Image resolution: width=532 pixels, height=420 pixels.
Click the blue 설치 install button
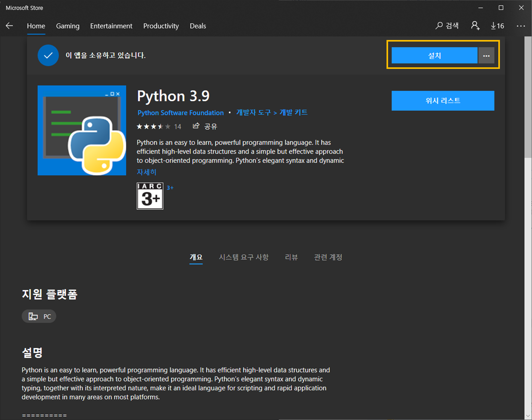434,55
